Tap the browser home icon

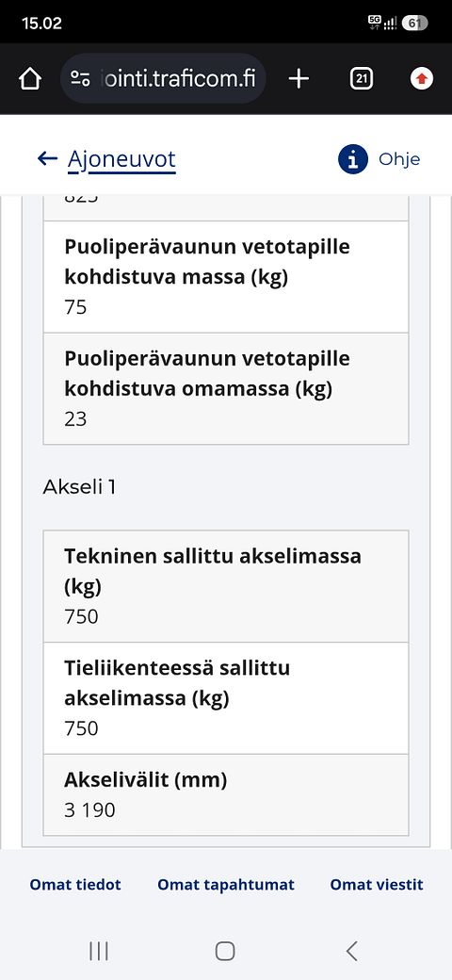[30, 79]
